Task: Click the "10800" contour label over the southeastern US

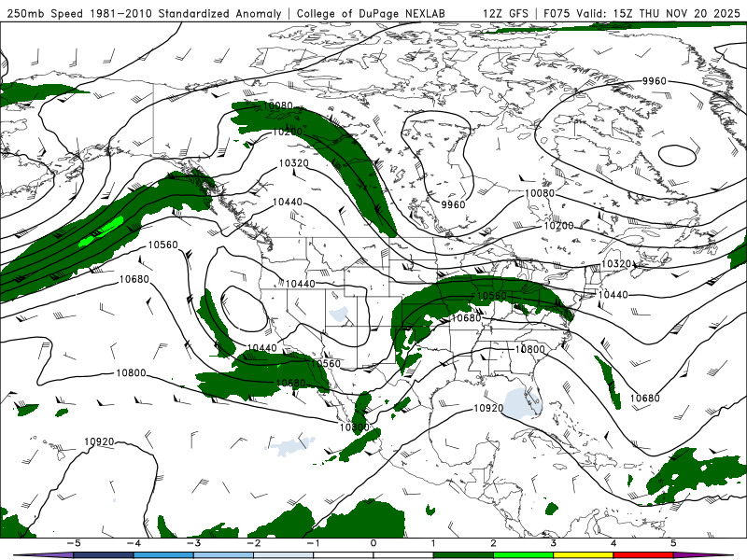Action: (529, 349)
